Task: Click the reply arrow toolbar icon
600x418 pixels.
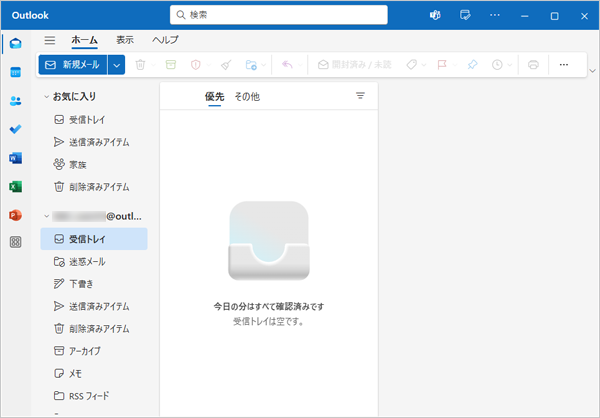Action: click(x=287, y=65)
